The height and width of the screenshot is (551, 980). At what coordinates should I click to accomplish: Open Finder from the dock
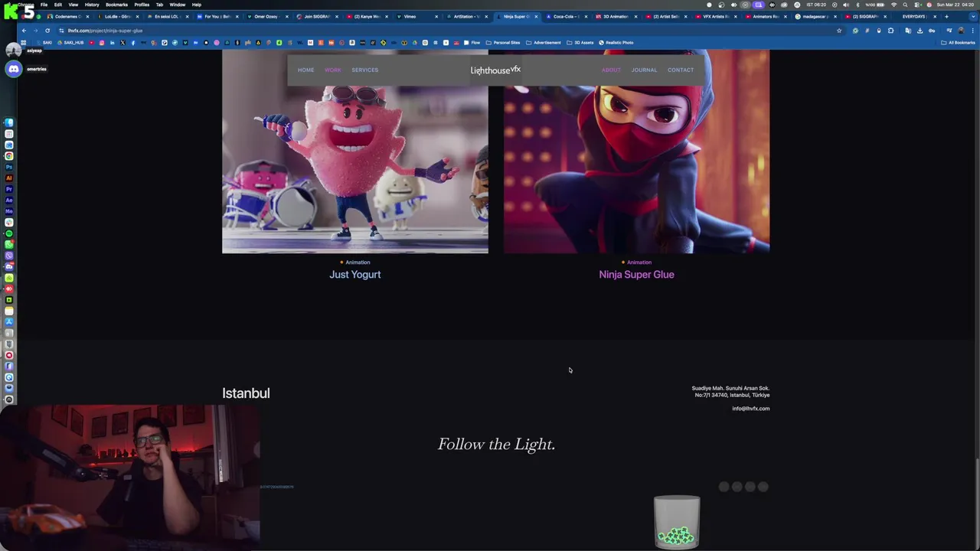[8, 122]
